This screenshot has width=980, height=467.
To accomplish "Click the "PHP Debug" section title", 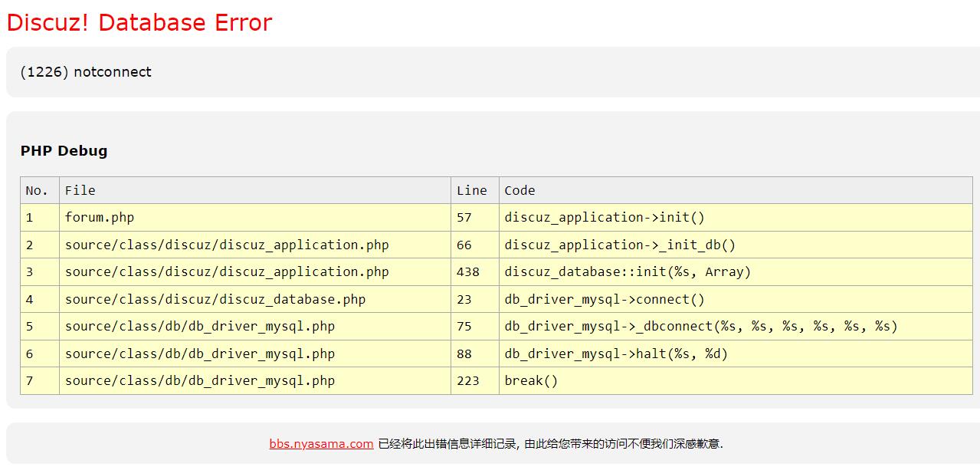I will pos(64,151).
